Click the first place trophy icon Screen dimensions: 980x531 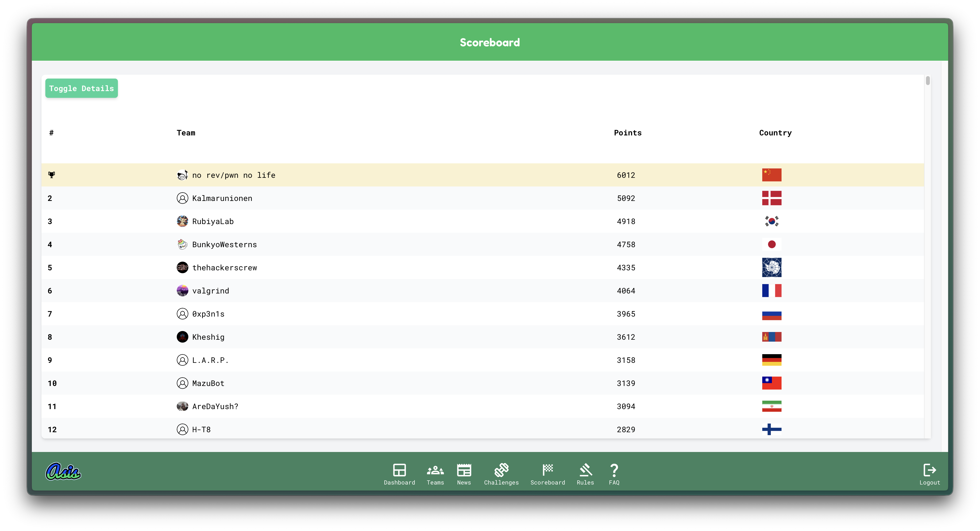pyautogui.click(x=52, y=175)
